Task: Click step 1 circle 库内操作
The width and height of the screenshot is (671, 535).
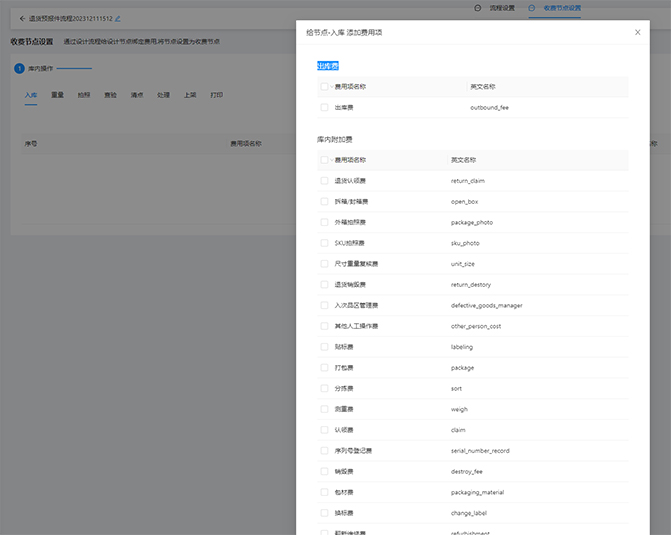Action: 19,68
